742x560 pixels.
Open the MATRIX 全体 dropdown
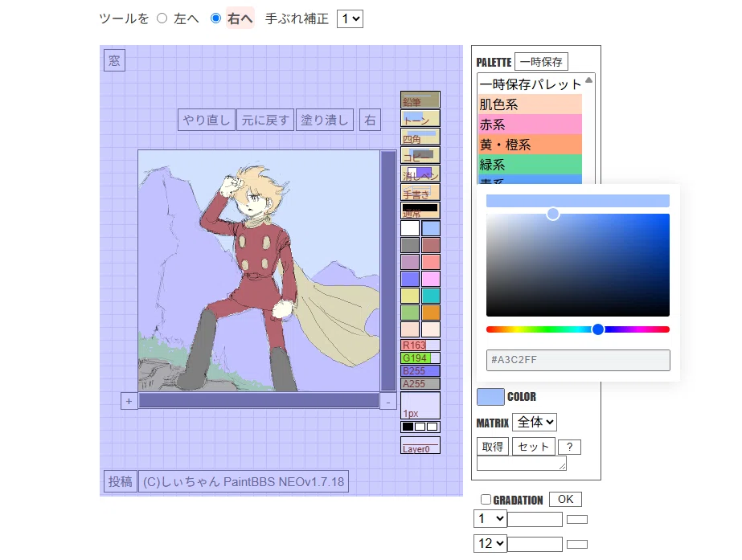point(535,422)
